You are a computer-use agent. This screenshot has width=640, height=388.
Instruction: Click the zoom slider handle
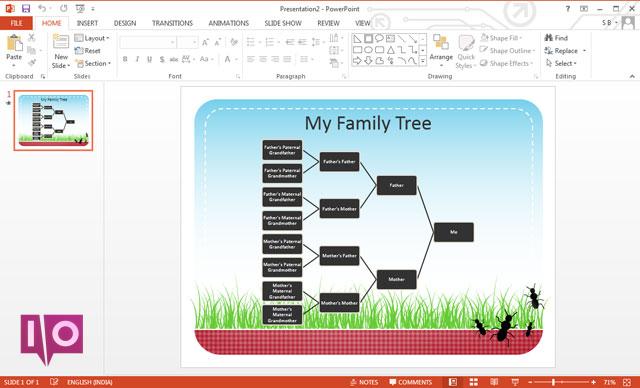(x=553, y=382)
